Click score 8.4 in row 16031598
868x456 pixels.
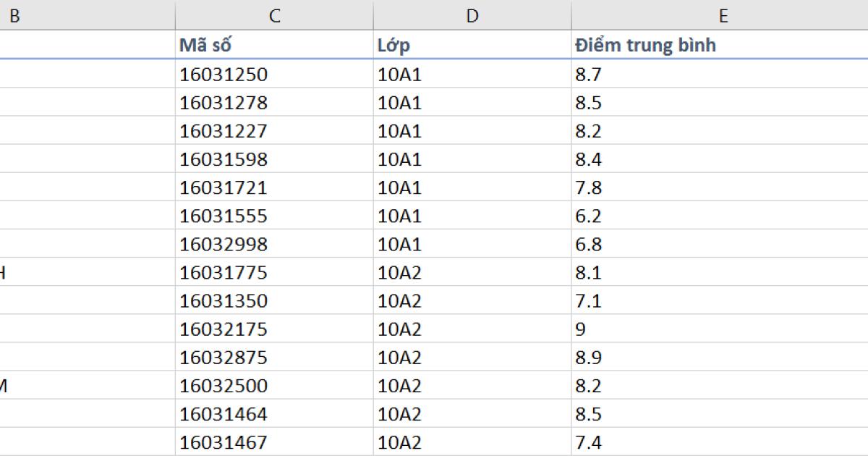pyautogui.click(x=720, y=159)
